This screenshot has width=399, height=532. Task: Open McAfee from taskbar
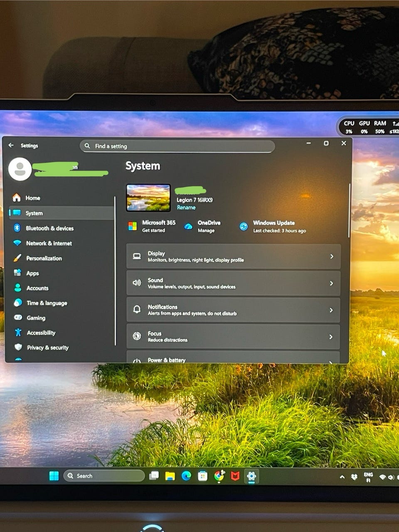pos(235,476)
